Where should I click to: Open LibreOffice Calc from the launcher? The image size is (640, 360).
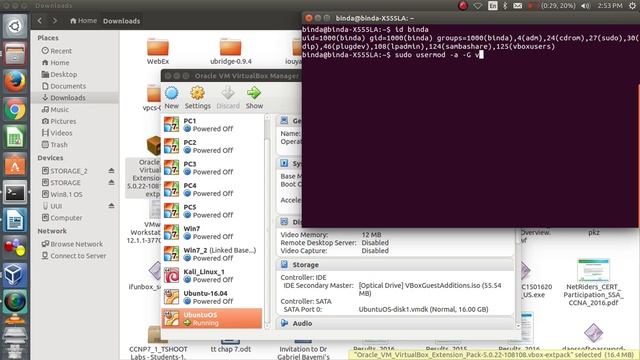coord(15,137)
